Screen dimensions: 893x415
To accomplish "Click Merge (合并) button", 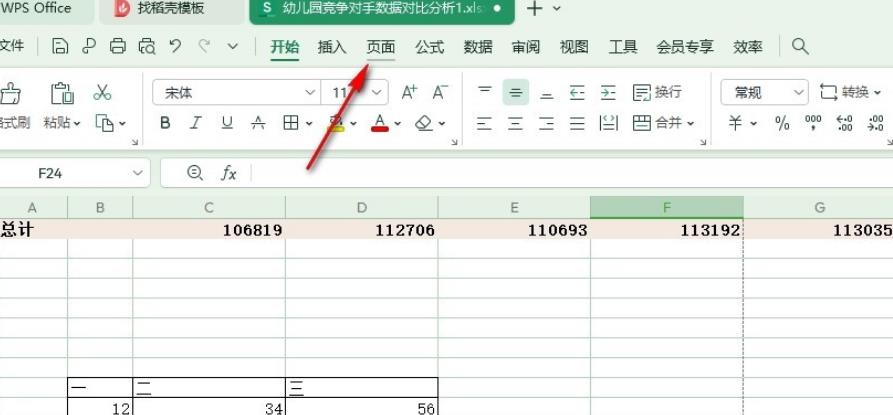I will (x=657, y=123).
